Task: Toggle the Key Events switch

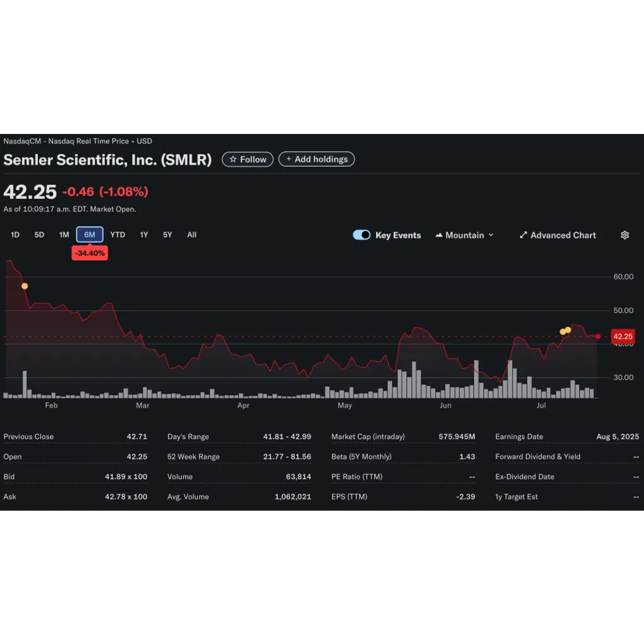Action: click(x=362, y=235)
